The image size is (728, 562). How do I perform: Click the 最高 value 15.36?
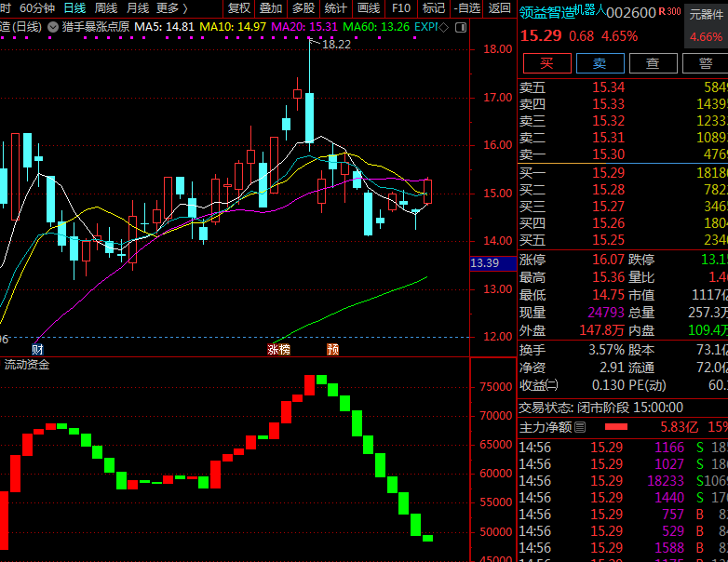608,277
